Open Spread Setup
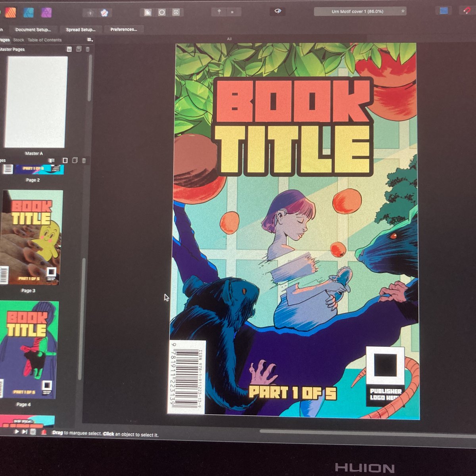 (80, 29)
